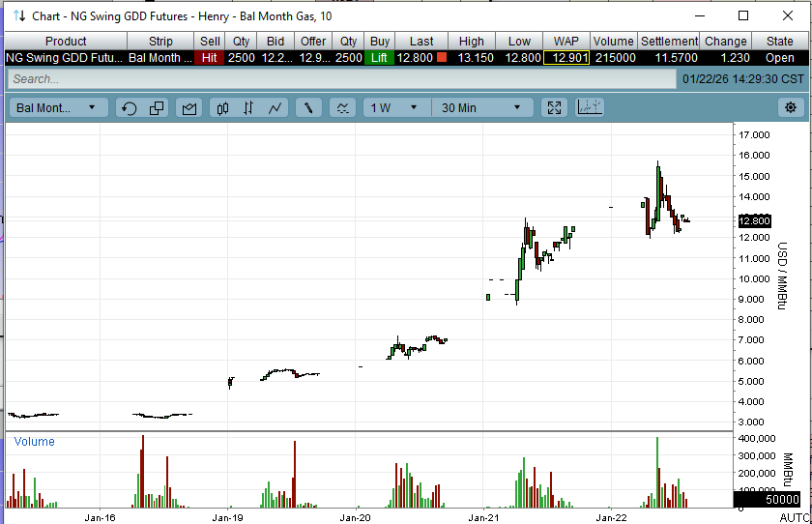This screenshot has width=812, height=524.
Task: Click the AUTO scale label
Action: [x=795, y=517]
